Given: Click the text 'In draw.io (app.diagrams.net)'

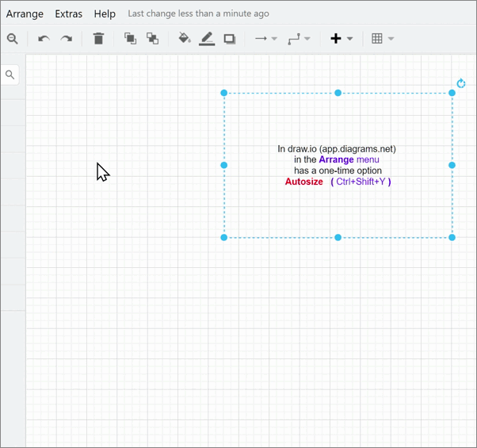Looking at the screenshot, I should pyautogui.click(x=337, y=149).
